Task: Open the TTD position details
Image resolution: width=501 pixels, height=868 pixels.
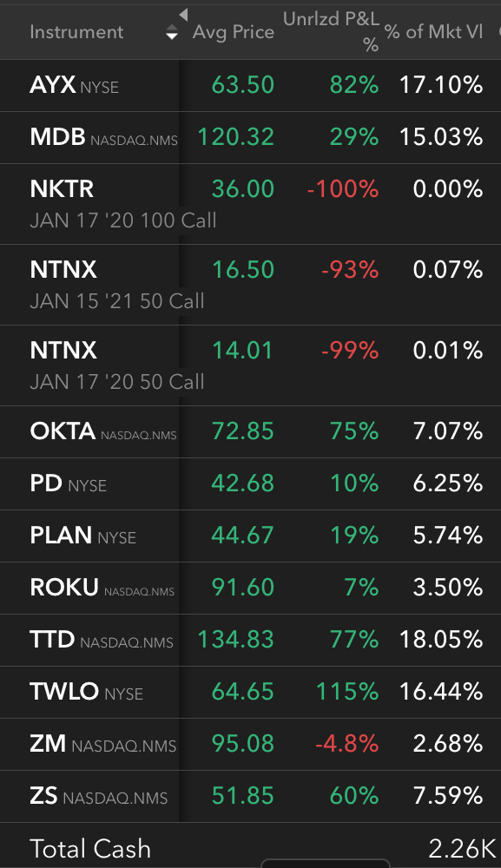Action: (x=250, y=640)
